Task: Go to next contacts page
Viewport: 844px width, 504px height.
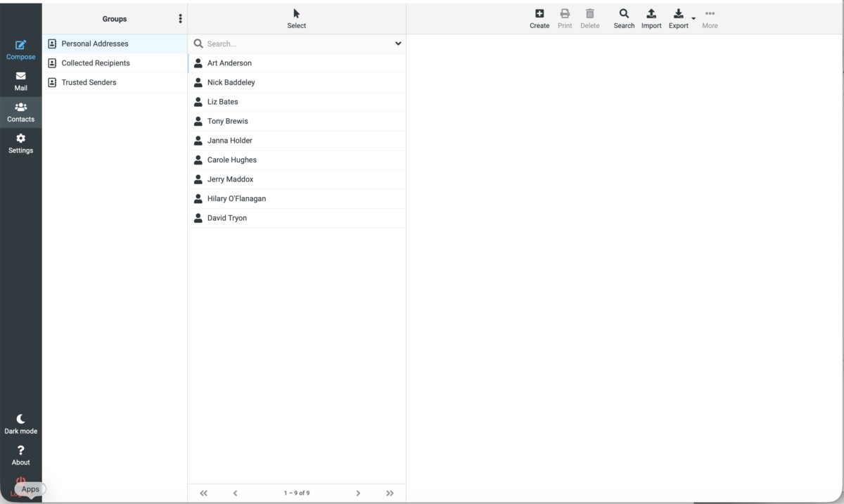Action: 358,493
